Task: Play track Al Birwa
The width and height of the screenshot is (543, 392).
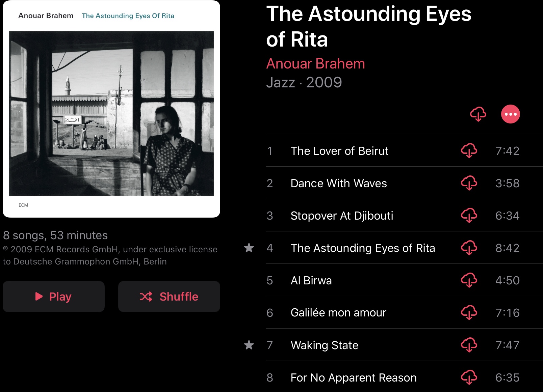Action: (311, 280)
